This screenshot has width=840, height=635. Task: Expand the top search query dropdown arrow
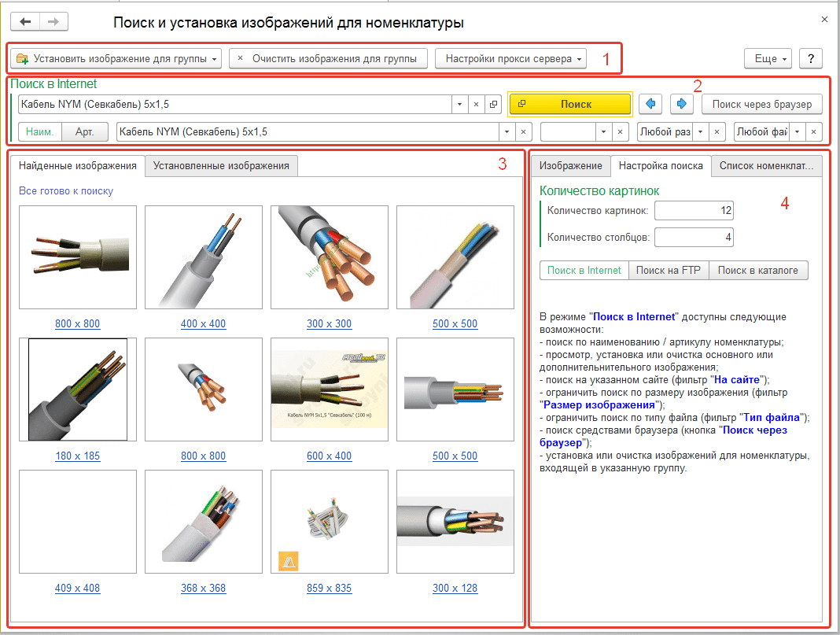point(459,105)
